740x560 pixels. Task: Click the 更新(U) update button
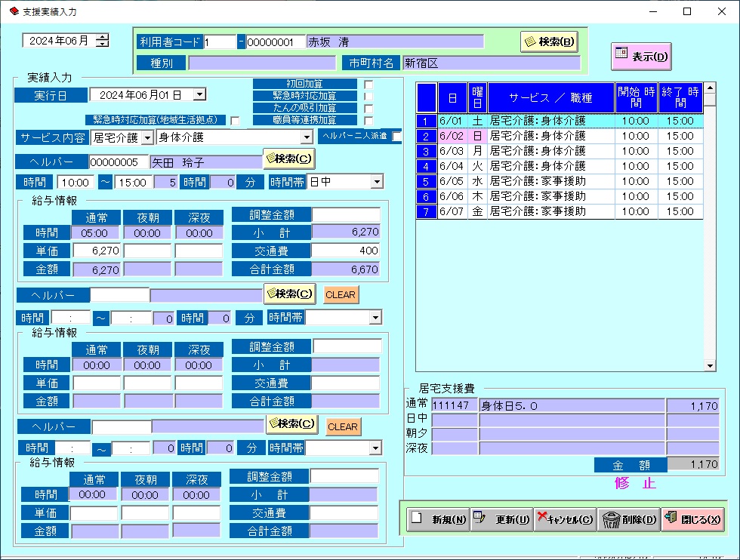(x=501, y=519)
